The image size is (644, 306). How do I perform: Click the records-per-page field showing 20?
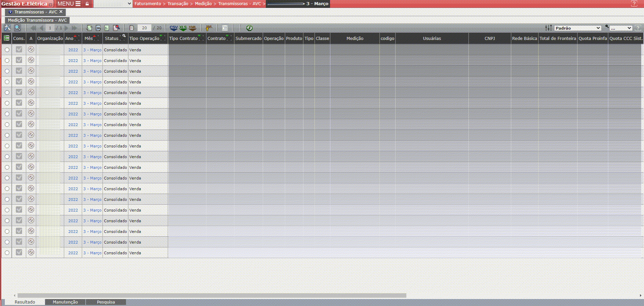(144, 28)
